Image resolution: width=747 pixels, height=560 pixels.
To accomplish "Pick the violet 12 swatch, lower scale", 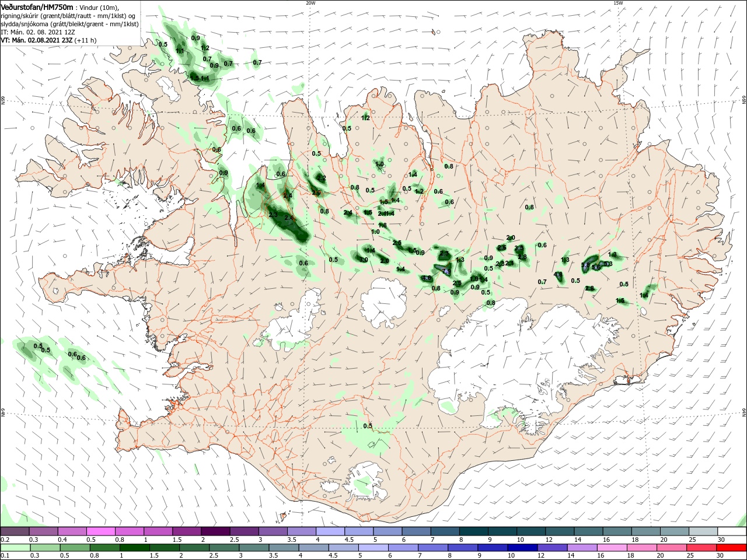I will [553, 547].
